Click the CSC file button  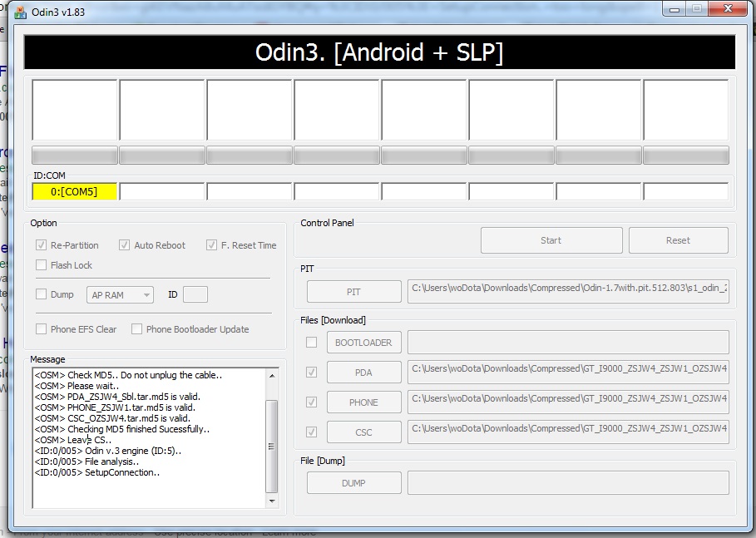coord(363,432)
